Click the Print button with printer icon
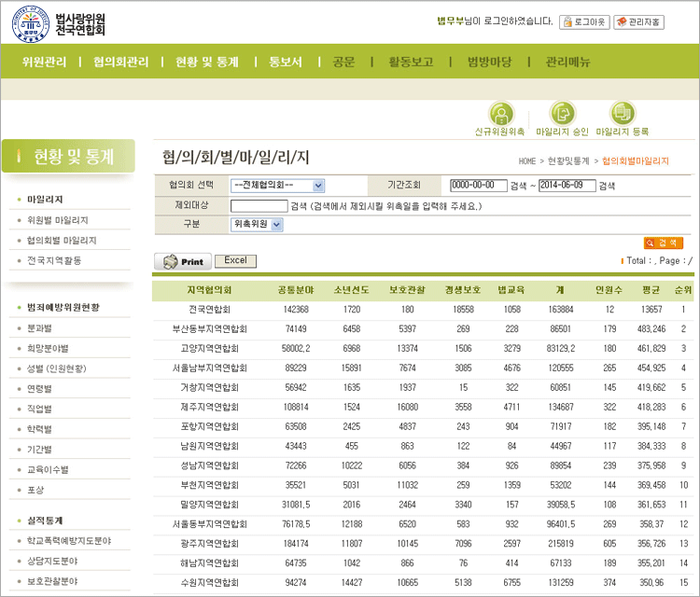The image size is (700, 597). (x=184, y=262)
